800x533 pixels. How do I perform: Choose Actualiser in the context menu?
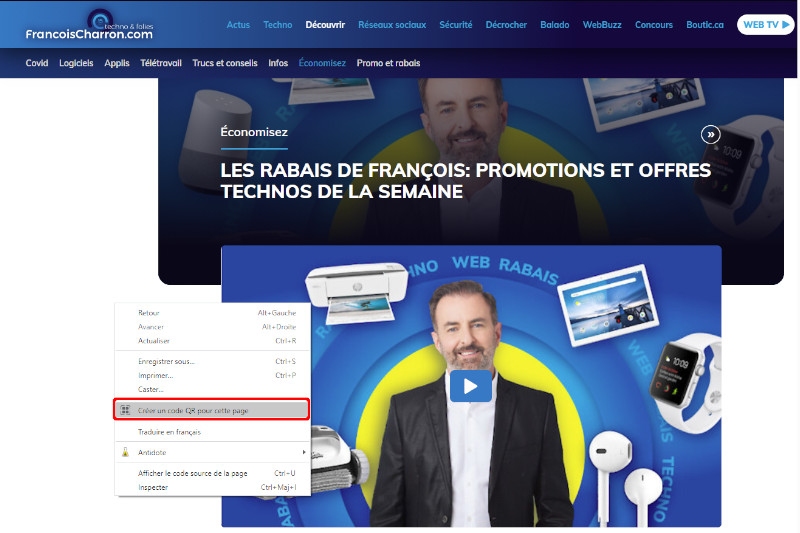point(212,341)
